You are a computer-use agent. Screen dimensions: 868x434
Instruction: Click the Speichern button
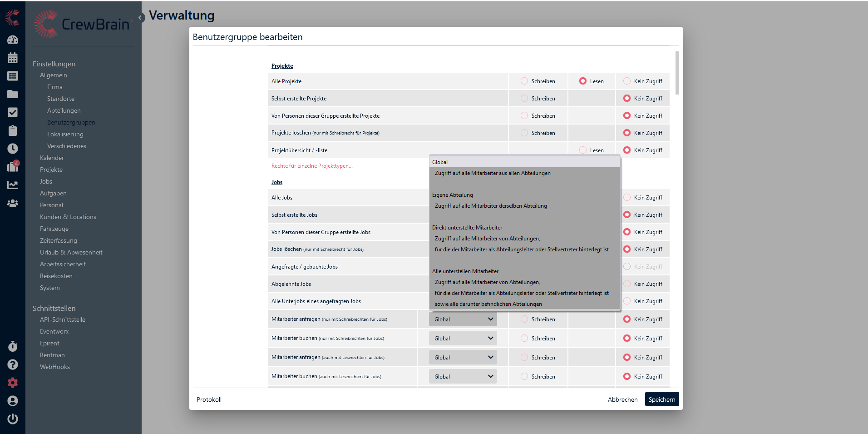[x=661, y=399]
